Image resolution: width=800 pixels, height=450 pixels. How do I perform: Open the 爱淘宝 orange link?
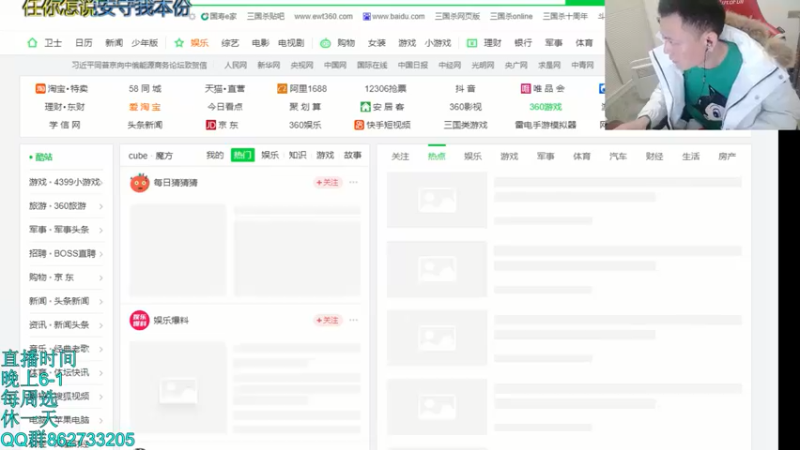coord(145,107)
